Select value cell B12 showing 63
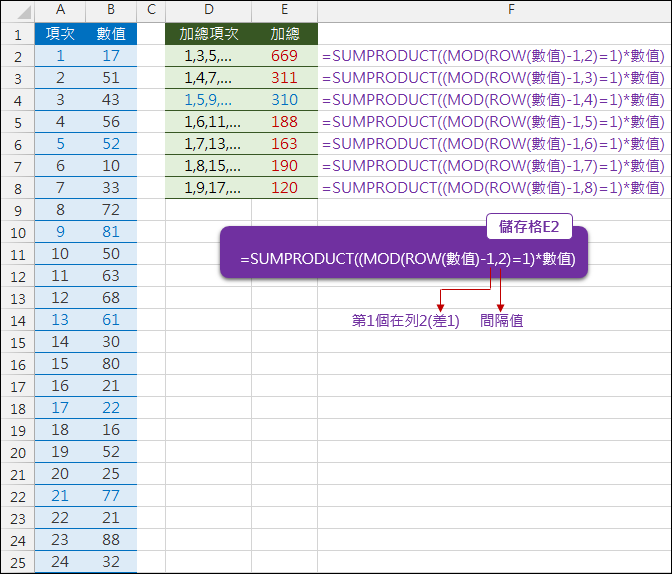672x574 pixels. [111, 276]
